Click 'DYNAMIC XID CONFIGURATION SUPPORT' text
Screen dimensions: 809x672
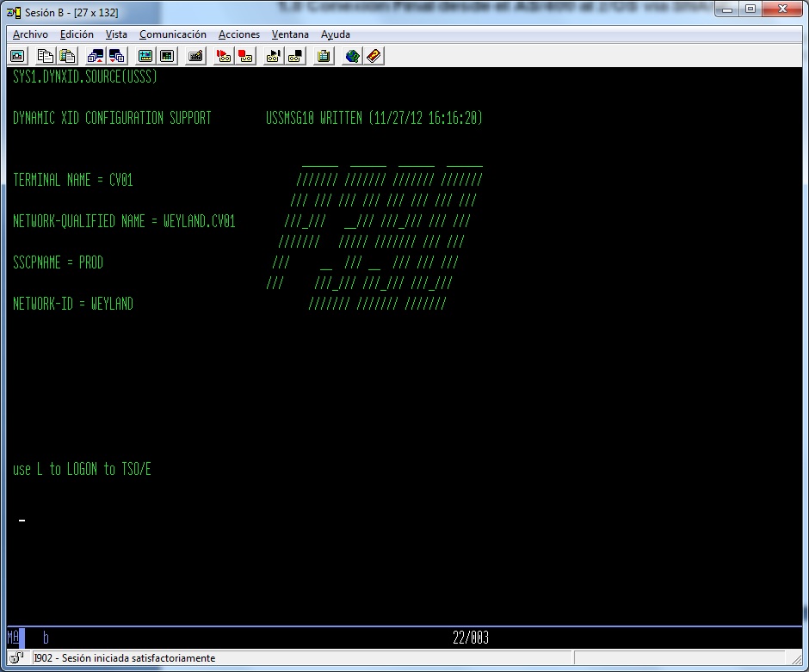[x=112, y=118]
